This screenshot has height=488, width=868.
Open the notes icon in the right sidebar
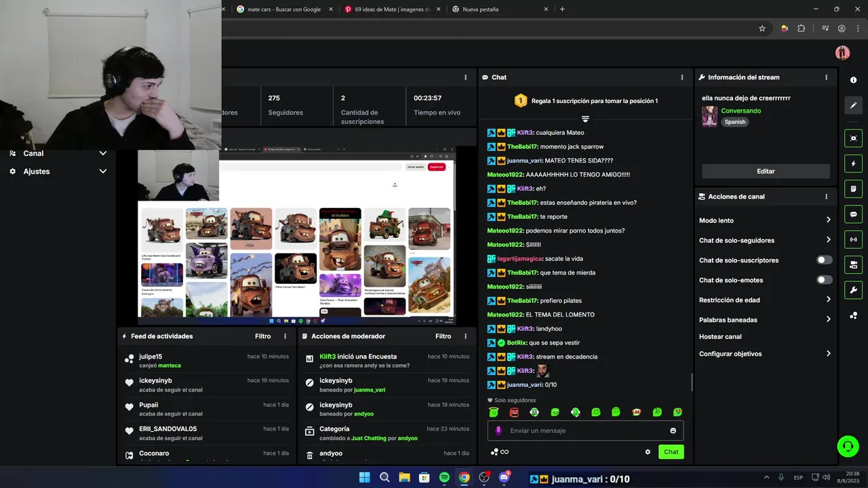pyautogui.click(x=853, y=189)
